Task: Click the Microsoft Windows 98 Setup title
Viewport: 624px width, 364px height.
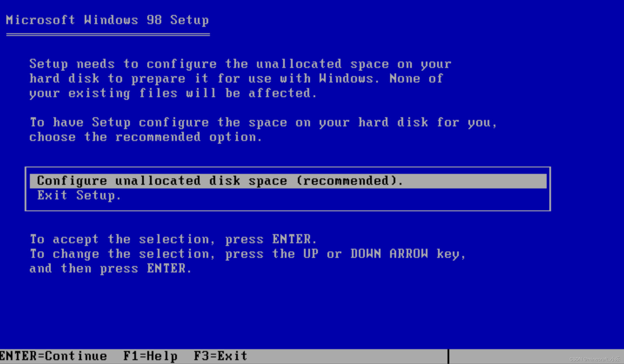Action: [107, 20]
